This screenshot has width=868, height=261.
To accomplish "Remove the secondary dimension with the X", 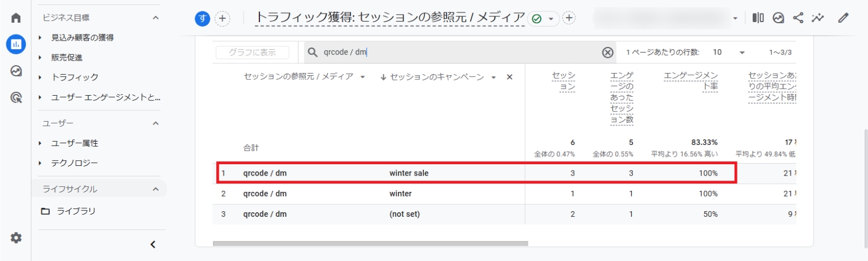I will coord(509,77).
